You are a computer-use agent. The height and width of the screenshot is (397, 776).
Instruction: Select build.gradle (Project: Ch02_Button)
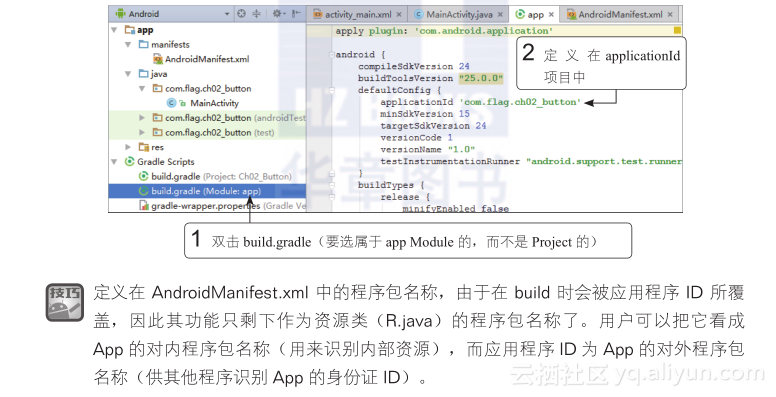coord(221,176)
